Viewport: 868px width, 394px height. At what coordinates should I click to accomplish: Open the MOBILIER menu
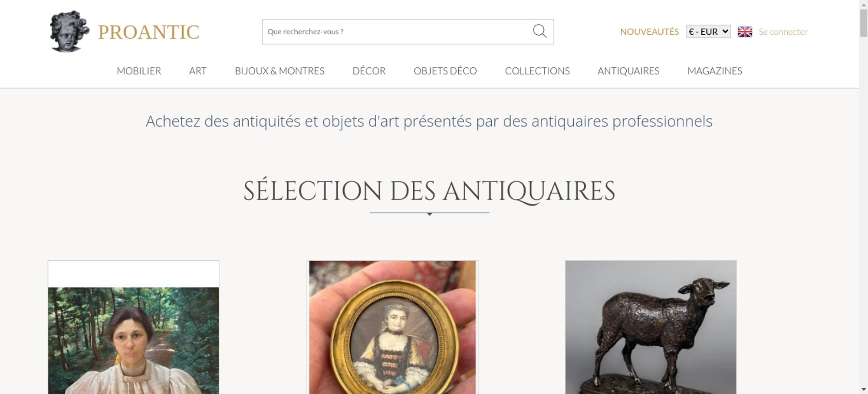point(139,71)
